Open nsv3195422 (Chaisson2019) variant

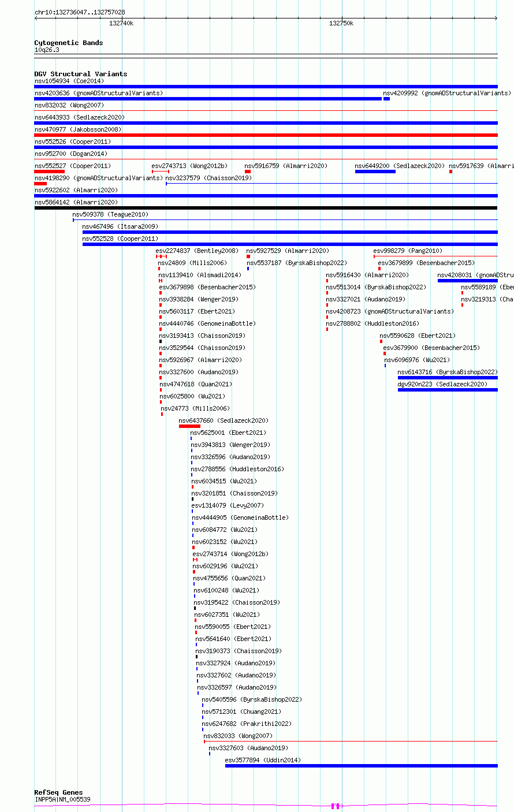click(237, 602)
